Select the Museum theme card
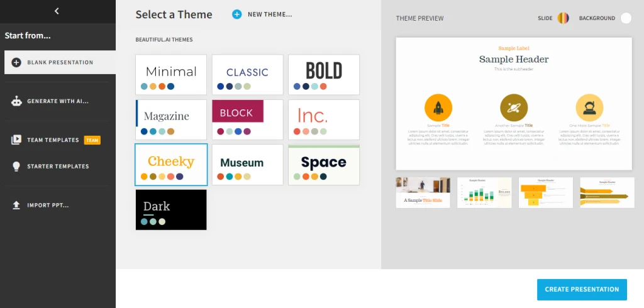644x308 pixels. click(x=247, y=165)
